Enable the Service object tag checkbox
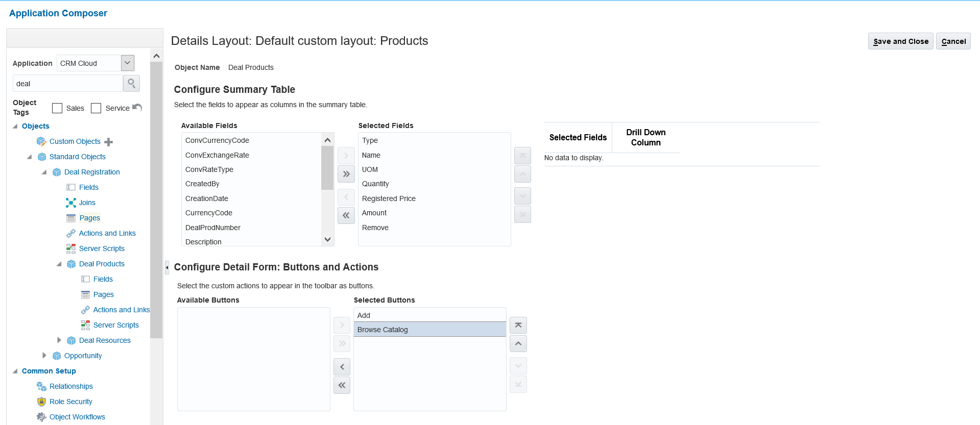Image resolution: width=980 pixels, height=425 pixels. coord(96,108)
